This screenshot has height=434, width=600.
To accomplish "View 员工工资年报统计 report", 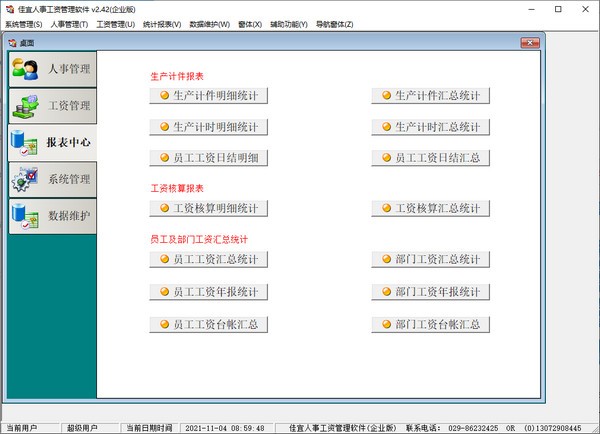I will coord(208,292).
